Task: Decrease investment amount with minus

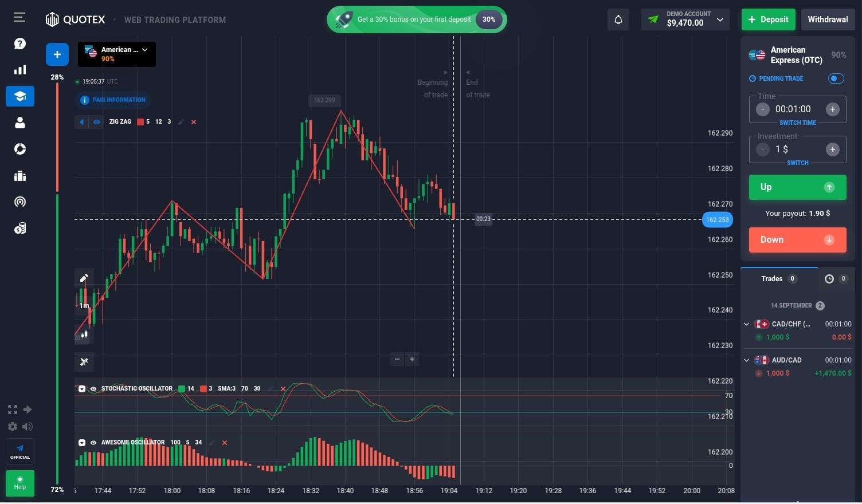Action: click(x=763, y=149)
